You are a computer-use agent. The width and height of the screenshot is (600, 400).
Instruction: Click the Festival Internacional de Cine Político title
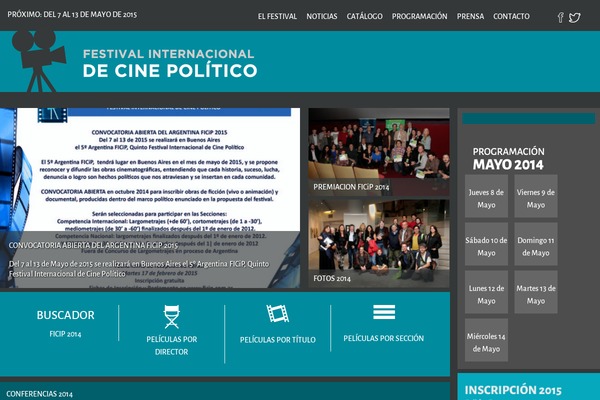(x=170, y=63)
